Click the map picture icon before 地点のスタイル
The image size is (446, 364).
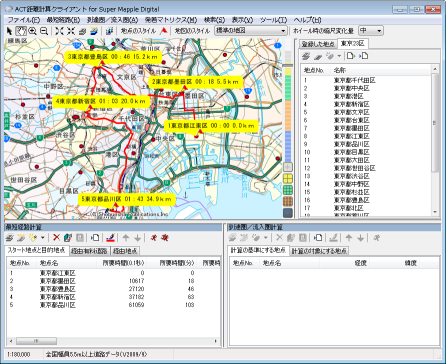pos(109,31)
